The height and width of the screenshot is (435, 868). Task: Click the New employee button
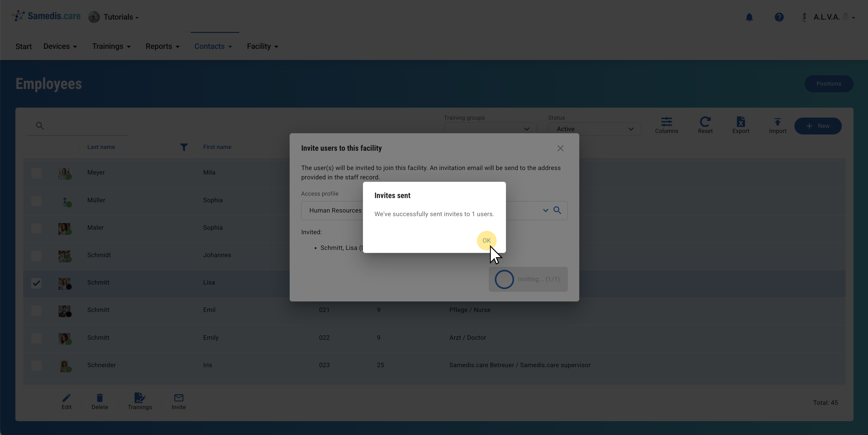[817, 126]
